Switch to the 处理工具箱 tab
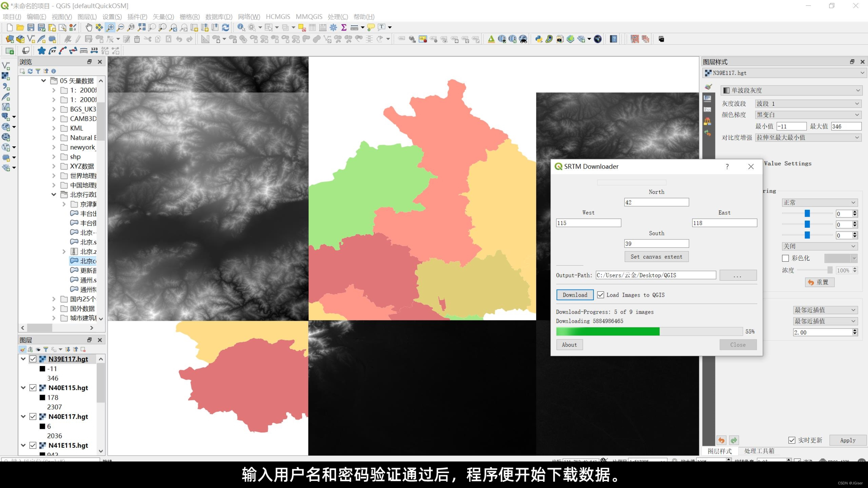 (x=759, y=451)
